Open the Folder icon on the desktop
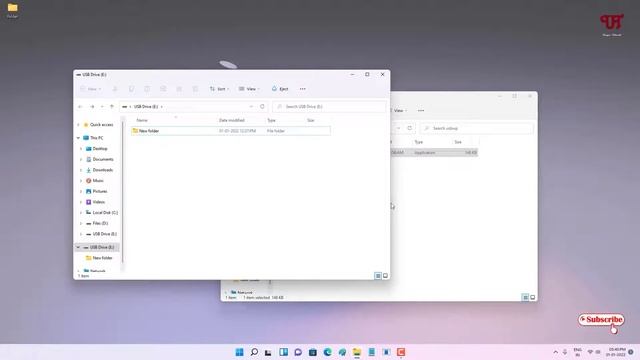This screenshot has height=360, width=640. pos(13,11)
